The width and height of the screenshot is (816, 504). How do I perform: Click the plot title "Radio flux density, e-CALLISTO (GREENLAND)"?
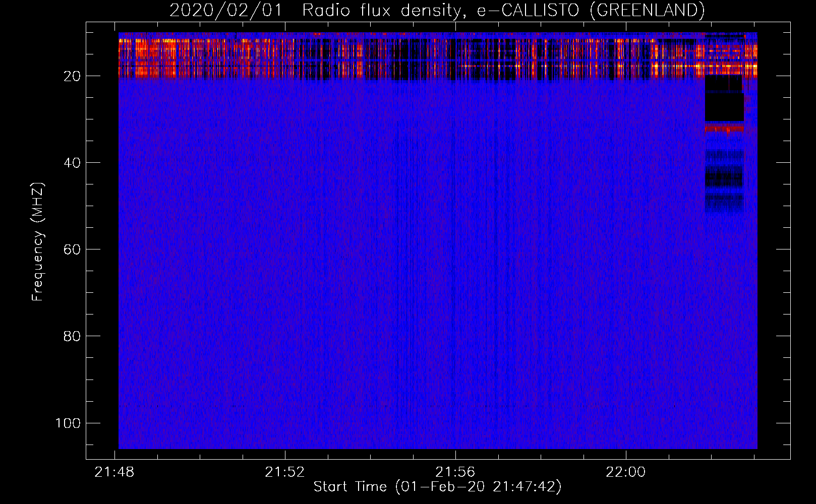point(503,10)
